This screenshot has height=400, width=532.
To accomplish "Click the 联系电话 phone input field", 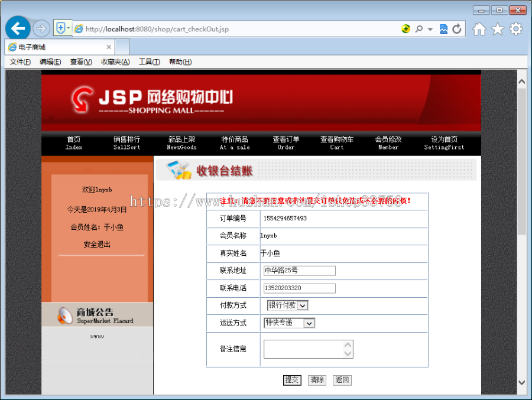I will pyautogui.click(x=300, y=288).
